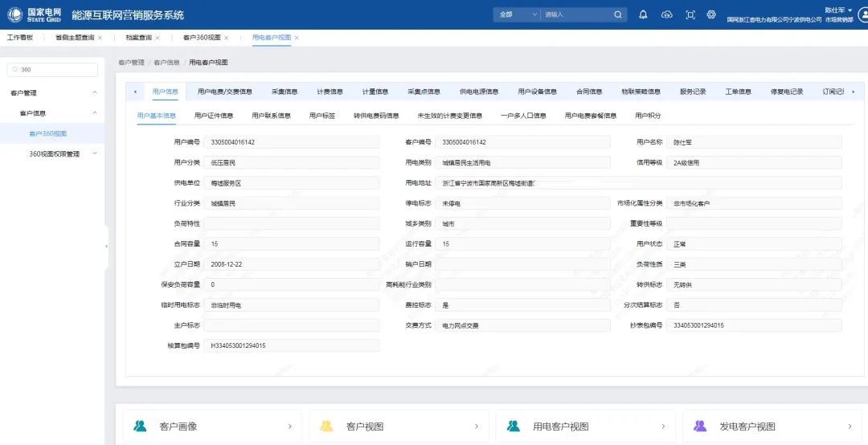Close the 档案查询 tab
Viewport: 868px width, 445px height.
point(158,38)
